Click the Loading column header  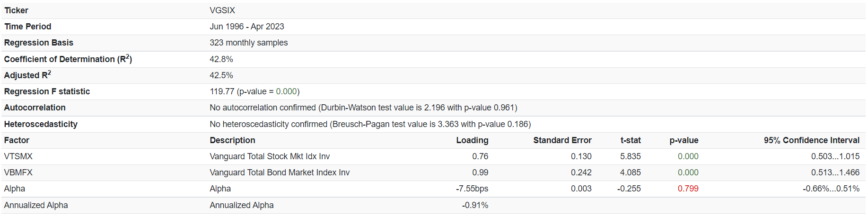click(x=472, y=140)
